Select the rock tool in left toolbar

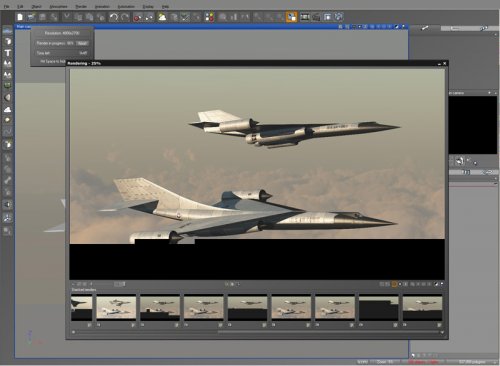pos(7,97)
